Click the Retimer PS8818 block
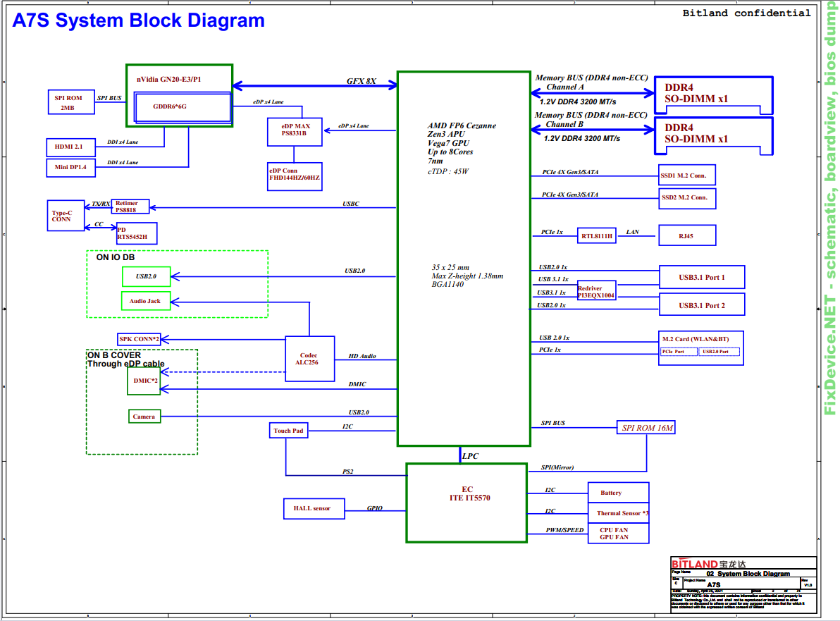Screen dimensions: 840x621 (130, 207)
